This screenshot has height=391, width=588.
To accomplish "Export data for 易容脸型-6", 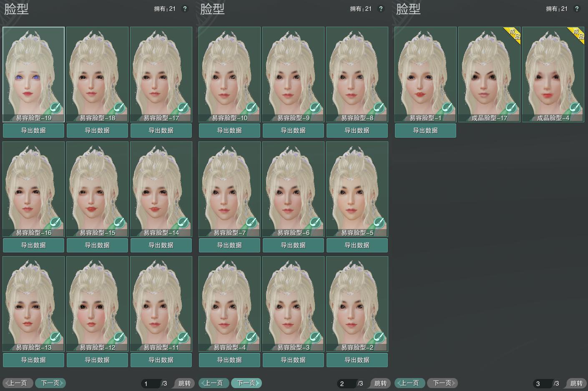I will (294, 245).
